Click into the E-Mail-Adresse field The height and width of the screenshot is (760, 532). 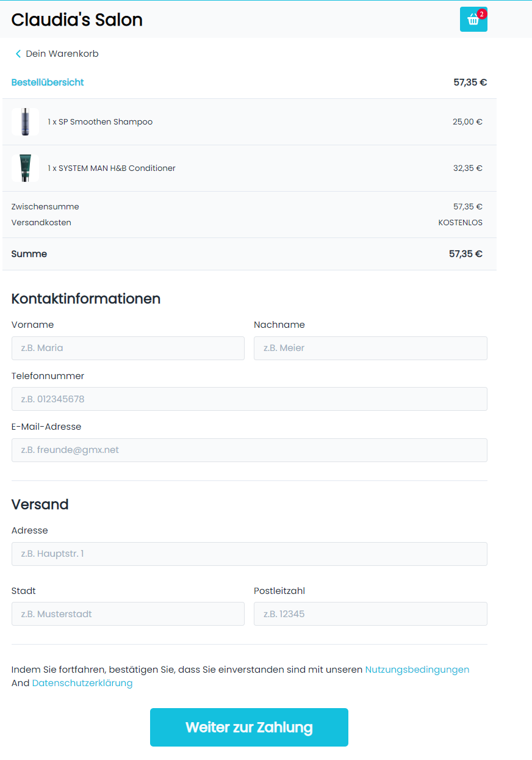coord(249,450)
